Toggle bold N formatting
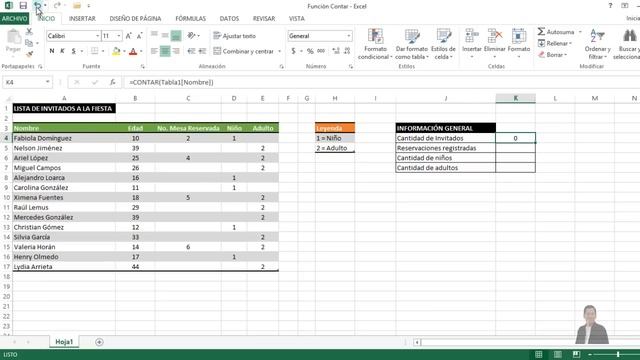640x360 pixels. tap(52, 51)
